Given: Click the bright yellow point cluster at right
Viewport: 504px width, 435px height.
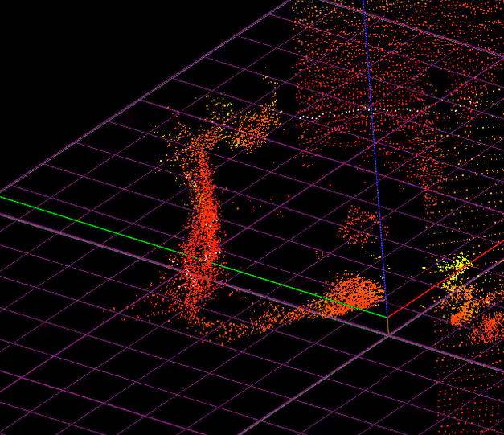Looking at the screenshot, I should [458, 265].
